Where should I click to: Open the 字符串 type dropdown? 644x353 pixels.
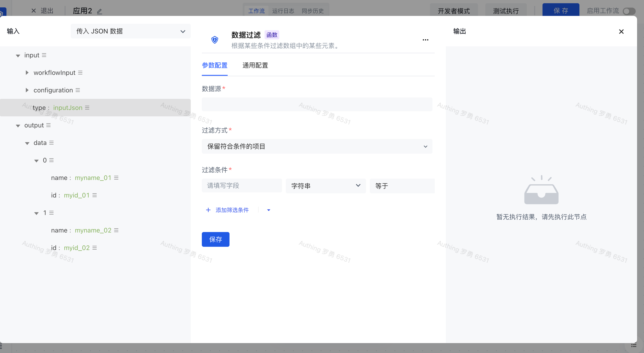pos(325,186)
